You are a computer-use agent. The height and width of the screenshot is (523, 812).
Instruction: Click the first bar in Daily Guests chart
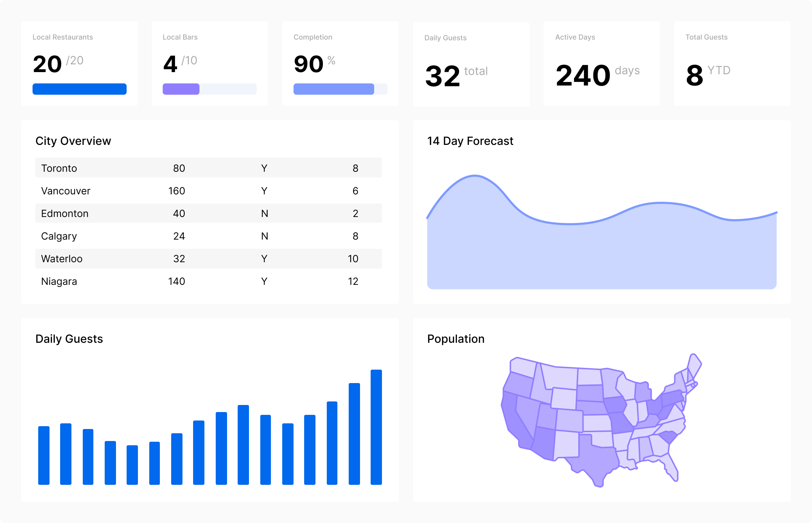[x=44, y=456]
